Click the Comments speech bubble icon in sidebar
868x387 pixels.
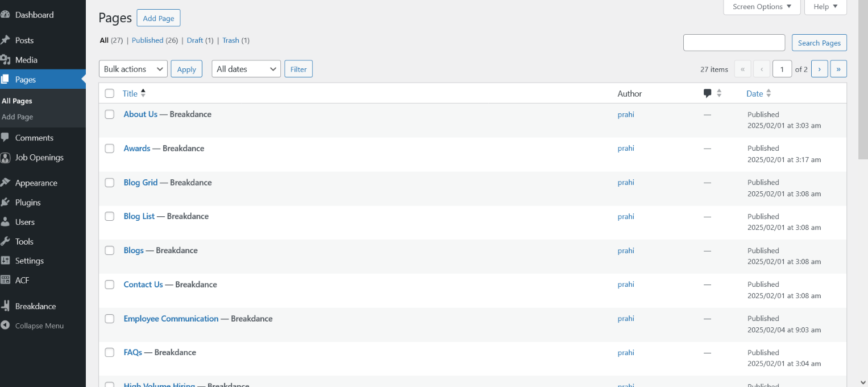tap(5, 138)
